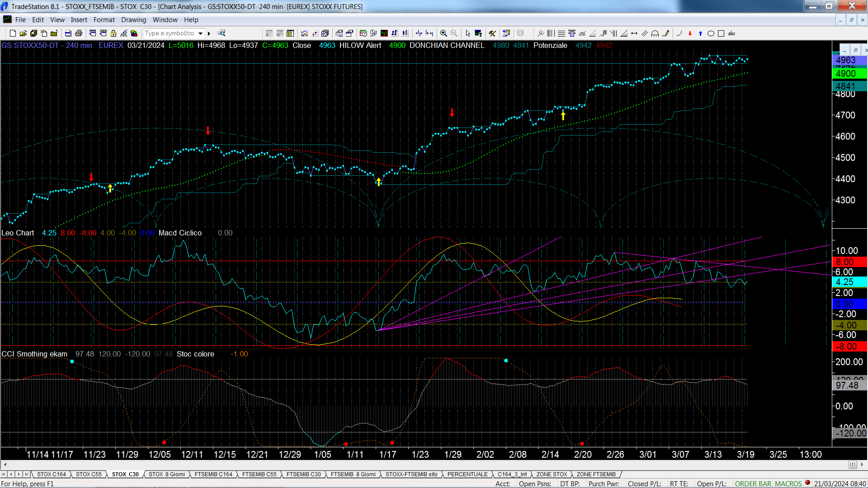
Task: Select the abc text drawing tool
Action: (x=732, y=33)
